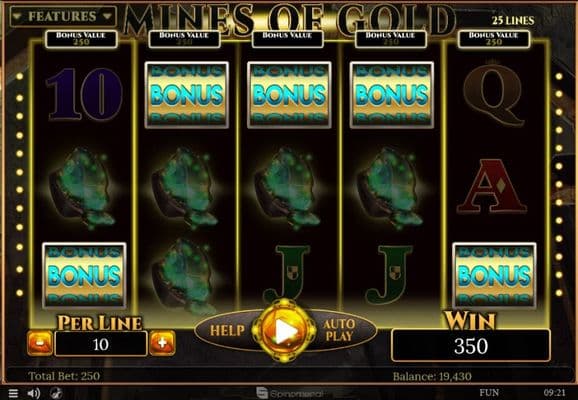Viewport: 578px width, 400px height.
Task: Click the 25 Lines label
Action: [513, 21]
